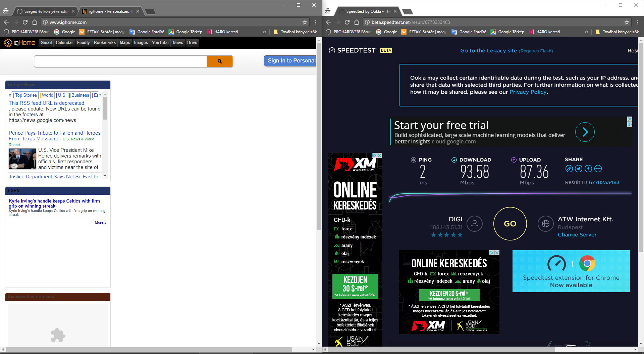Viewport: 644px width, 354px height.
Task: Close the Google Cloud ad banner
Action: tap(630, 119)
